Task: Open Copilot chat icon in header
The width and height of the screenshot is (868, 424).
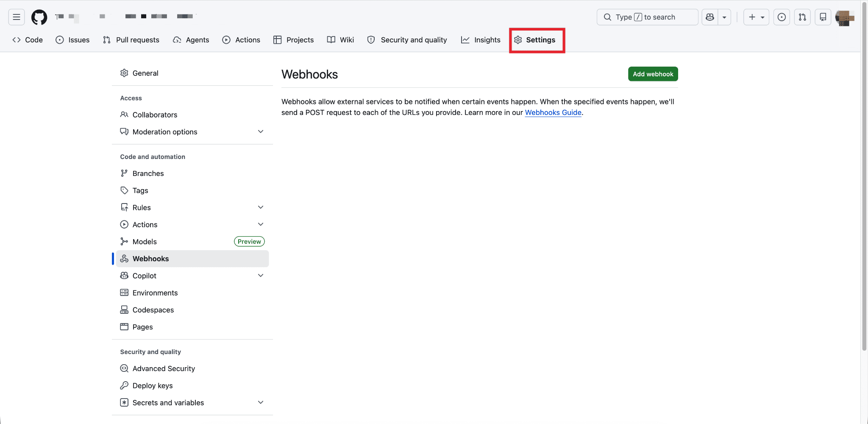Action: (x=710, y=17)
